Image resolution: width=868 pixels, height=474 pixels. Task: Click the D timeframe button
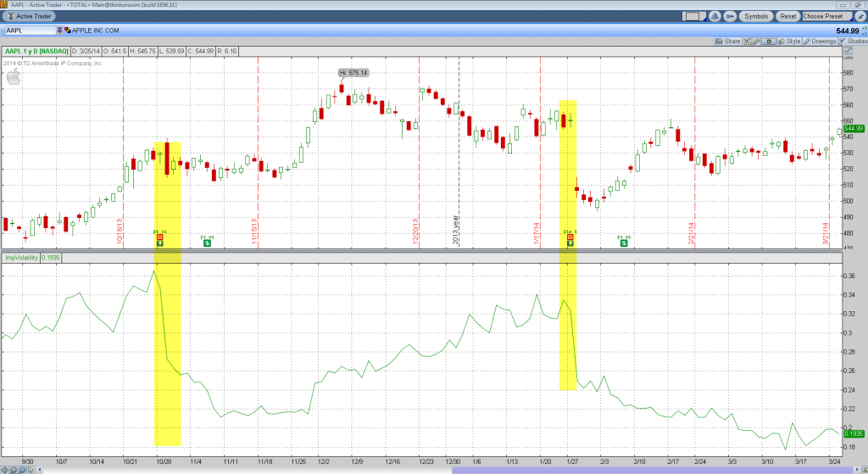click(x=768, y=41)
